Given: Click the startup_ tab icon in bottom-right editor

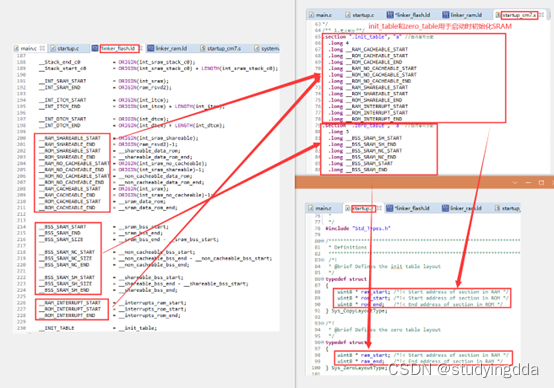Looking at the screenshot, I should [x=497, y=208].
